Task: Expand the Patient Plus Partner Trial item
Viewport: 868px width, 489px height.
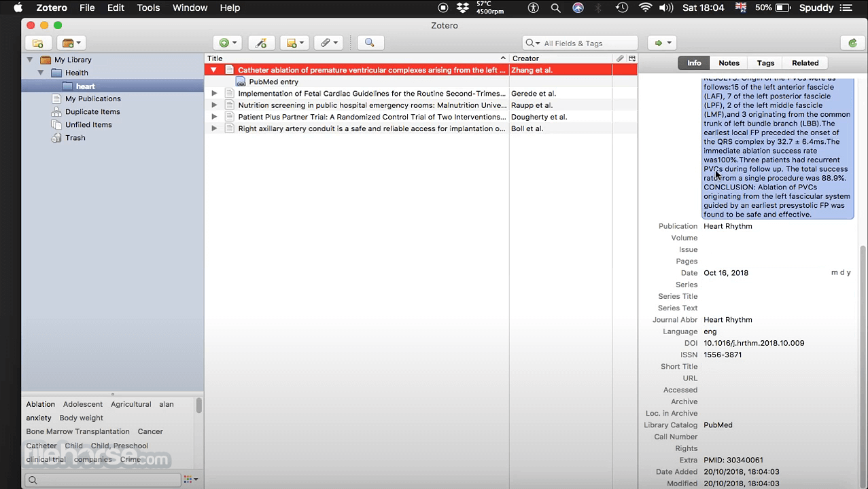Action: coord(213,117)
